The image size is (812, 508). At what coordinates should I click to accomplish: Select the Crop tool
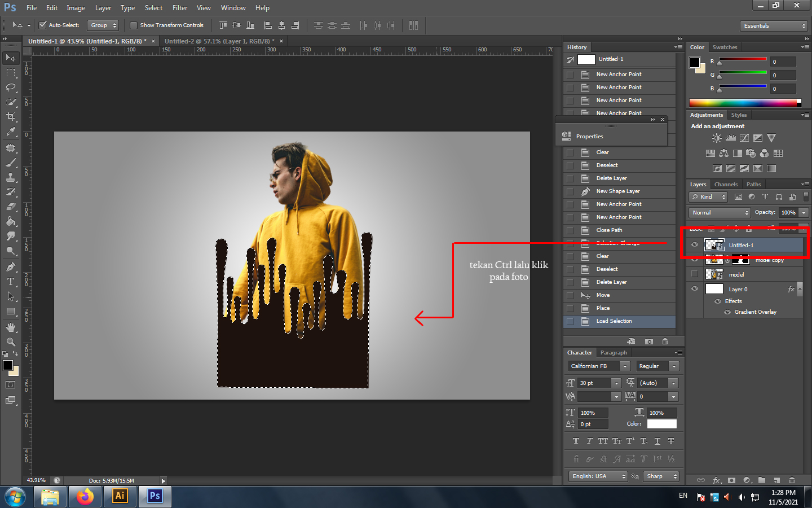pyautogui.click(x=11, y=117)
